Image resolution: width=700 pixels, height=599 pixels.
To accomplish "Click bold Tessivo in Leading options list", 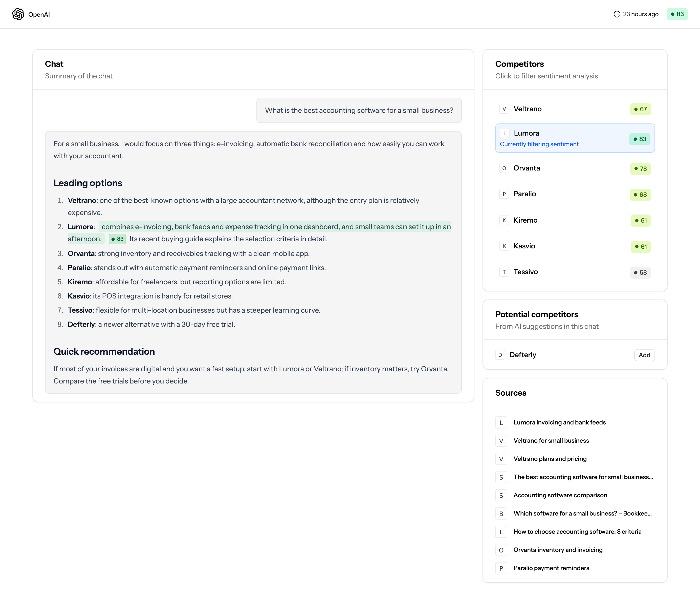I will coord(80,310).
